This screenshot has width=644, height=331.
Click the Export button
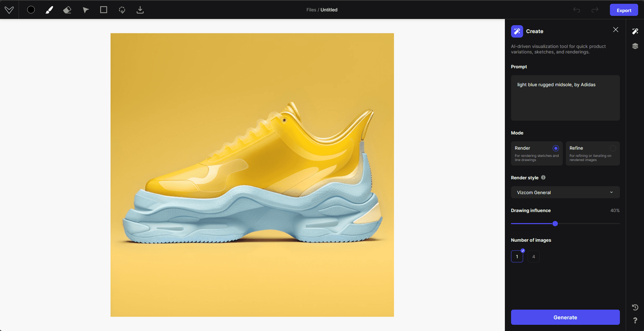click(x=624, y=10)
